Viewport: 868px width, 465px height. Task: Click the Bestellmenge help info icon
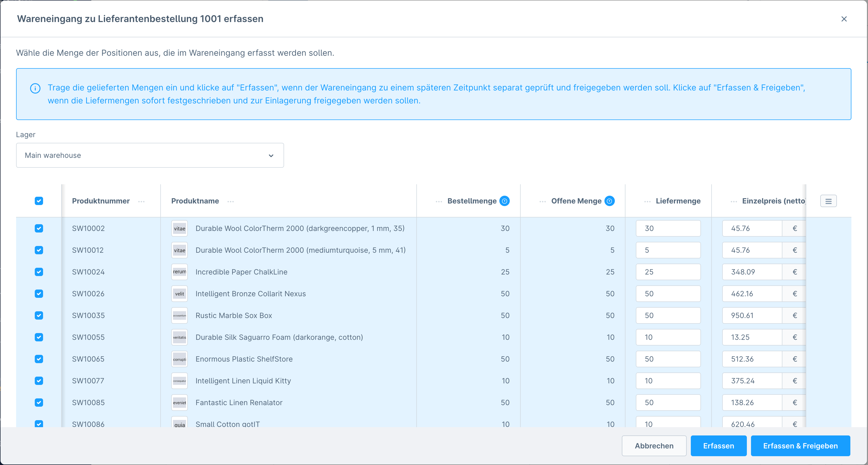(504, 201)
